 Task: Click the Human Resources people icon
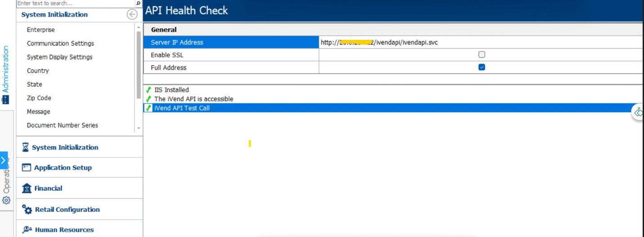pyautogui.click(x=27, y=229)
